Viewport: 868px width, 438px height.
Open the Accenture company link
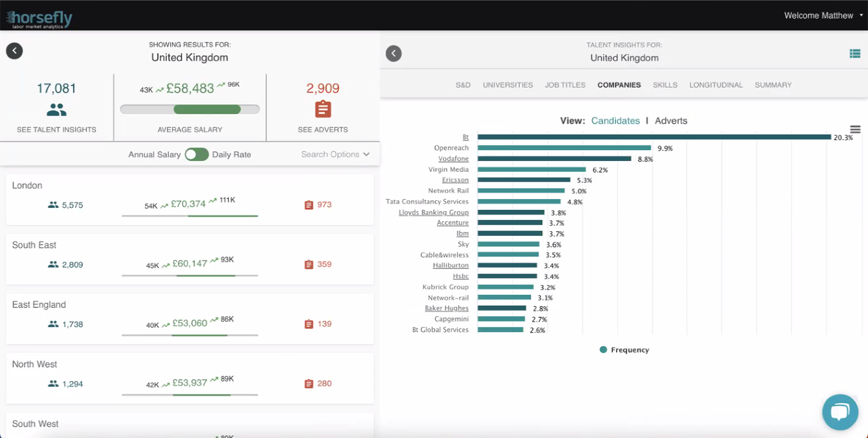(x=453, y=223)
